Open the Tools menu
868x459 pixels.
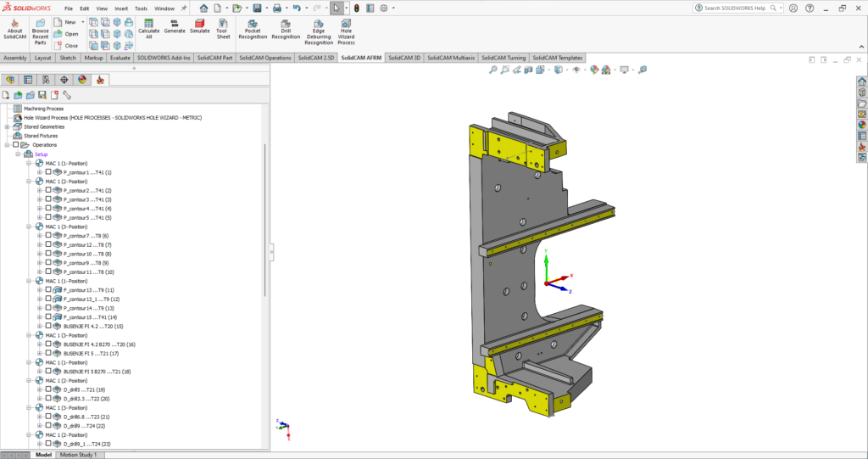tap(142, 8)
